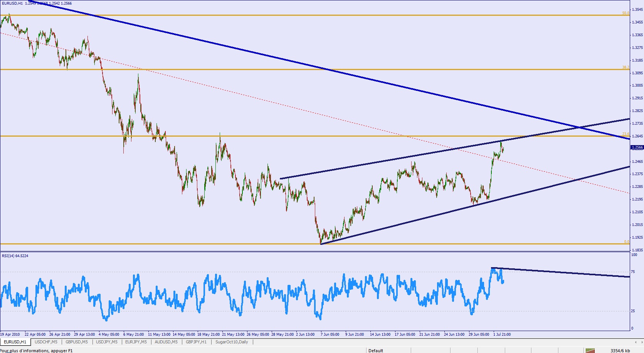
Task: Click the RSI 100 scale value
Action: point(634,255)
